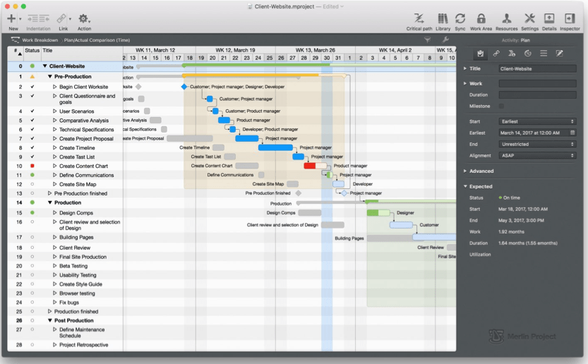Open the Resources toolbar icon
This screenshot has width=588, height=364.
[507, 18]
